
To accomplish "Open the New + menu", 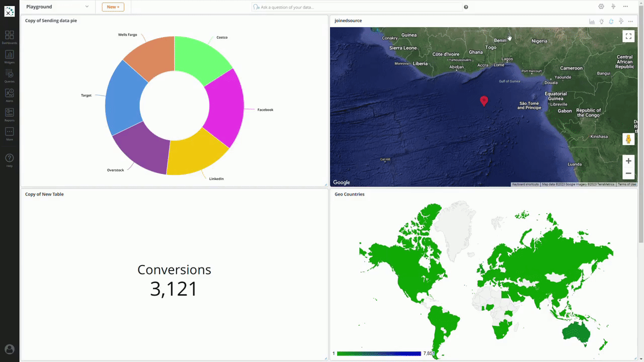I will coord(113,7).
